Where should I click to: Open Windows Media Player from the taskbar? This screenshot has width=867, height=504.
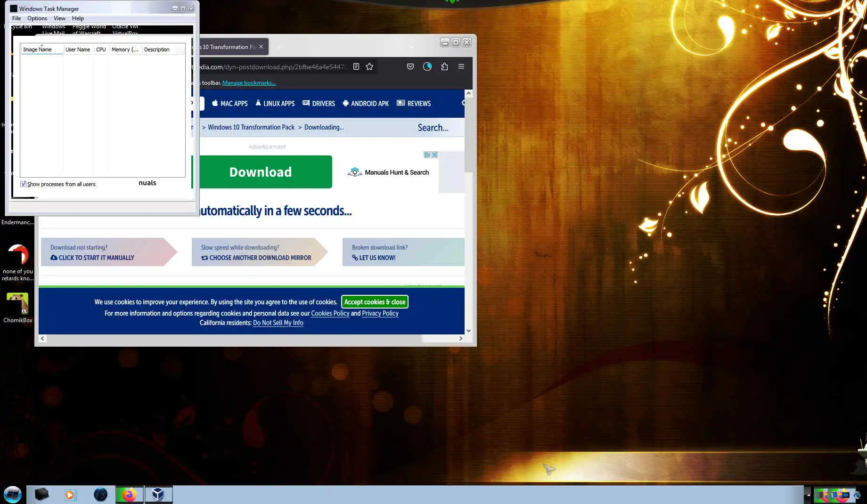coord(70,494)
